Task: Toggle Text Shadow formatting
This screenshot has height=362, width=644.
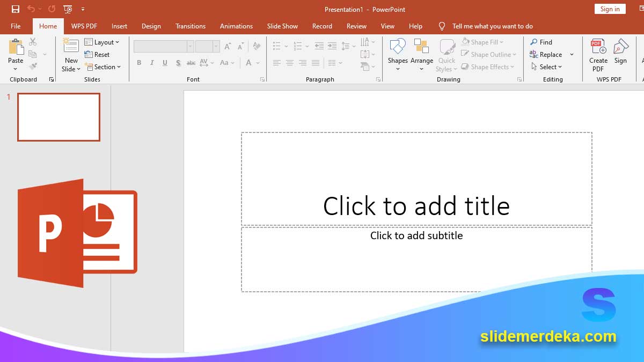Action: point(178,63)
